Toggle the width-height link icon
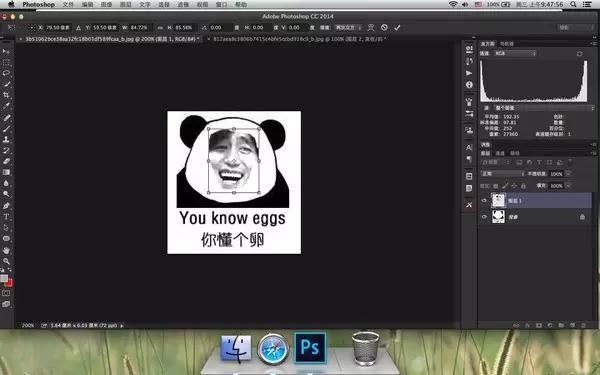 (x=160, y=28)
